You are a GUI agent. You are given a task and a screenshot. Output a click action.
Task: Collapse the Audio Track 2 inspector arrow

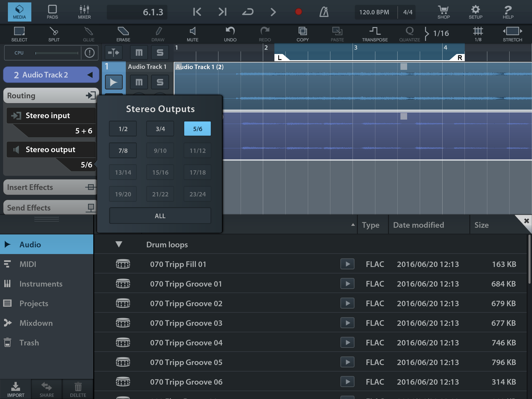[90, 75]
